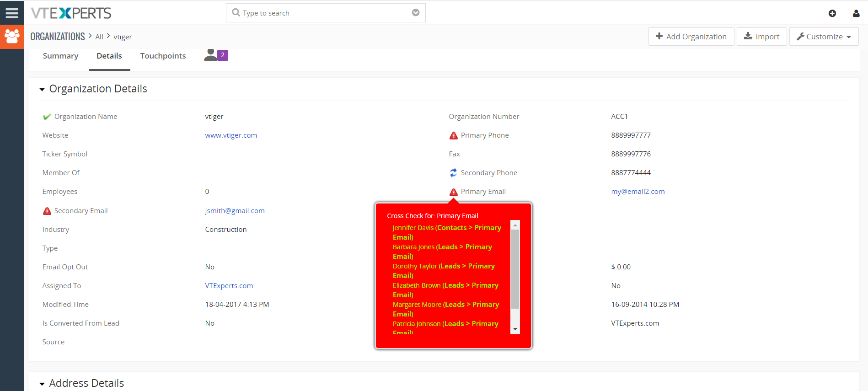Click the vtiger breadcrumb text
Screen dimensions: 868x391
click(123, 37)
